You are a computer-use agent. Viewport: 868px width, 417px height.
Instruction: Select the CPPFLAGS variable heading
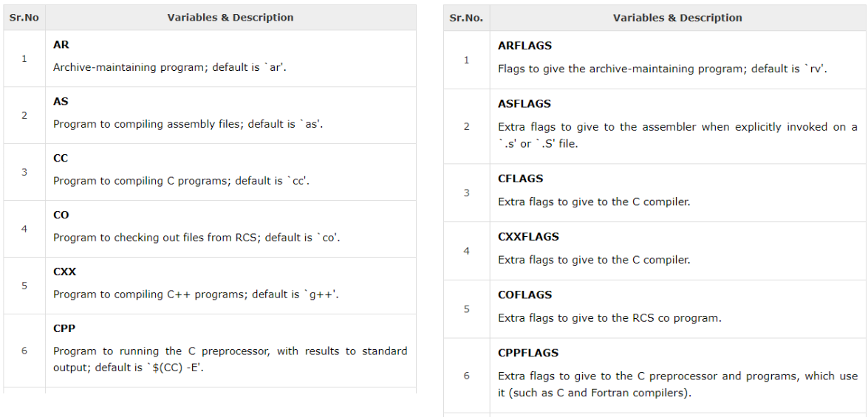point(528,353)
